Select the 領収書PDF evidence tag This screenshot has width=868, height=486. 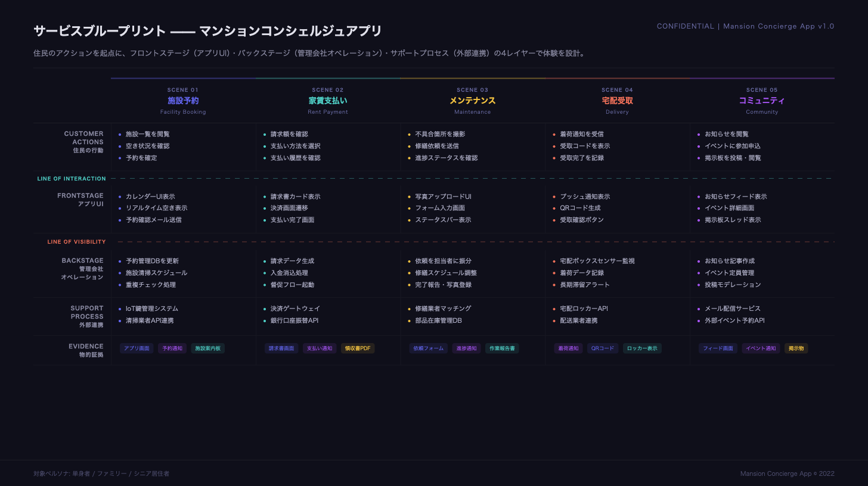click(358, 348)
